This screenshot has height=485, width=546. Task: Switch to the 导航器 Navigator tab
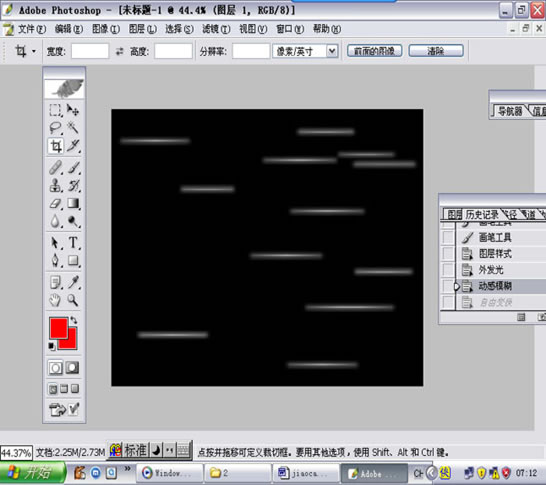tap(509, 111)
